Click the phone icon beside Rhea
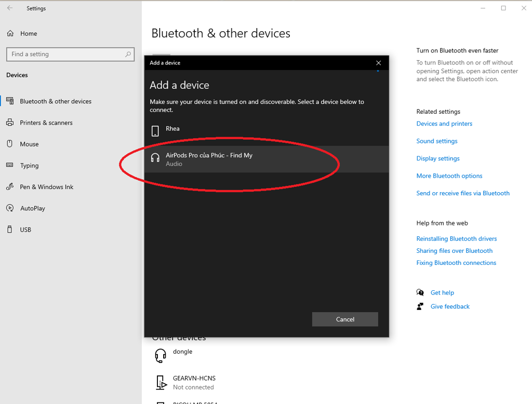This screenshot has width=532, height=404. click(155, 131)
